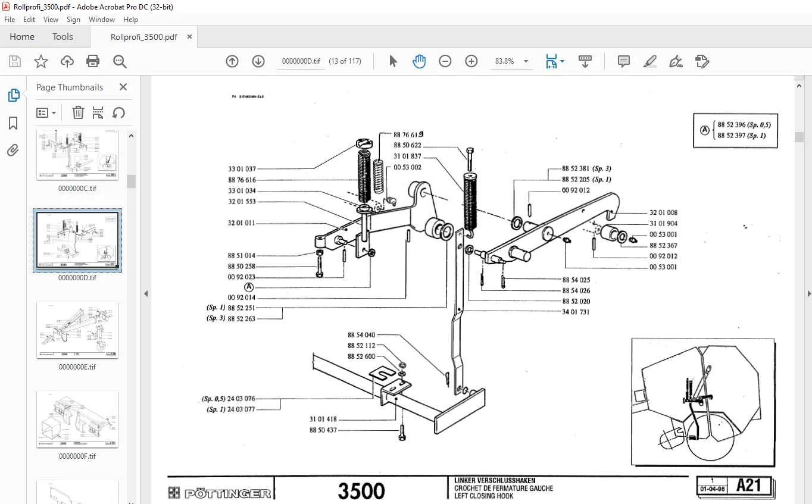The image size is (812, 504).
Task: Go to next page arrow
Action: (258, 61)
